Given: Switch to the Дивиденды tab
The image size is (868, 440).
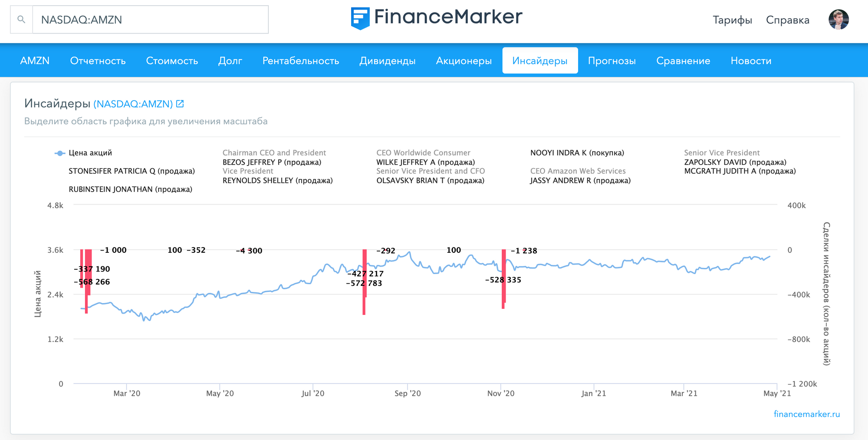Looking at the screenshot, I should pyautogui.click(x=387, y=60).
